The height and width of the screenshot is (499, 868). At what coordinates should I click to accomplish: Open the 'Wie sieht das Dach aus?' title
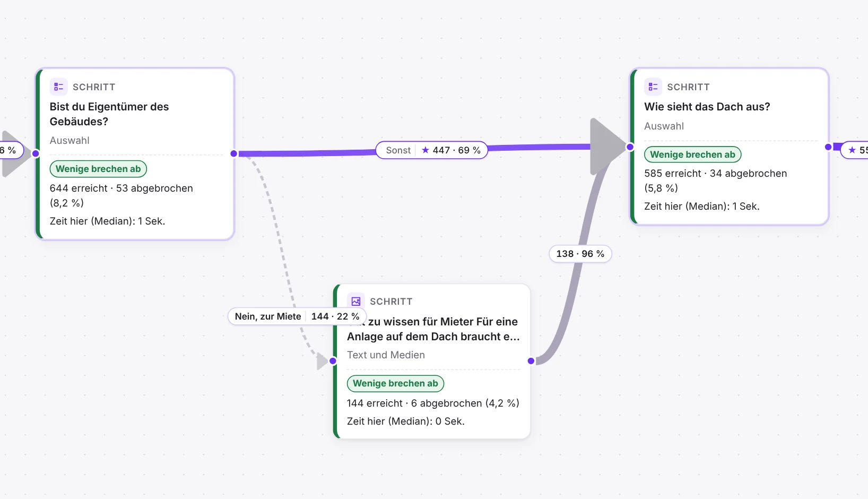click(707, 107)
